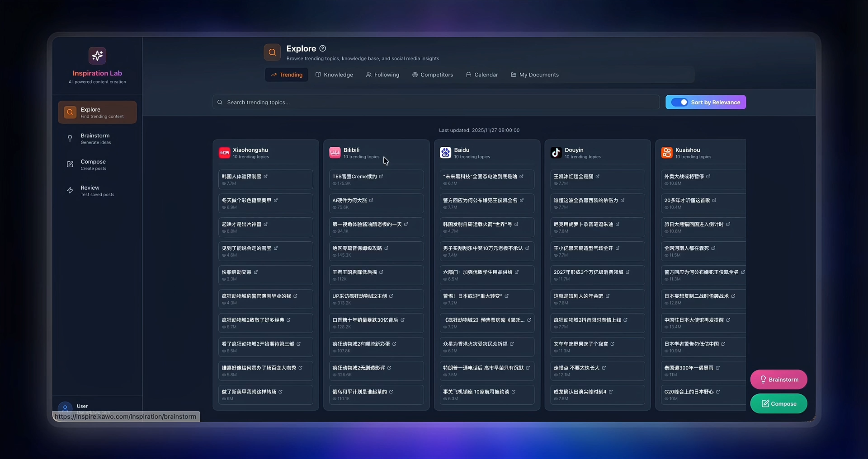This screenshot has height=459, width=868.
Task: Click the help question mark beside Explore
Action: (x=322, y=48)
